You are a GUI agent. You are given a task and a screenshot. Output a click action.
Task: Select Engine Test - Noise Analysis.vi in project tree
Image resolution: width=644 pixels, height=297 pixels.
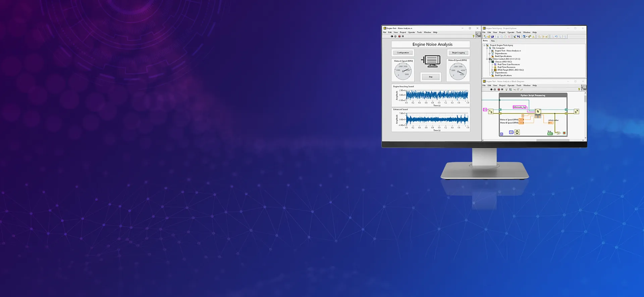pos(507,51)
